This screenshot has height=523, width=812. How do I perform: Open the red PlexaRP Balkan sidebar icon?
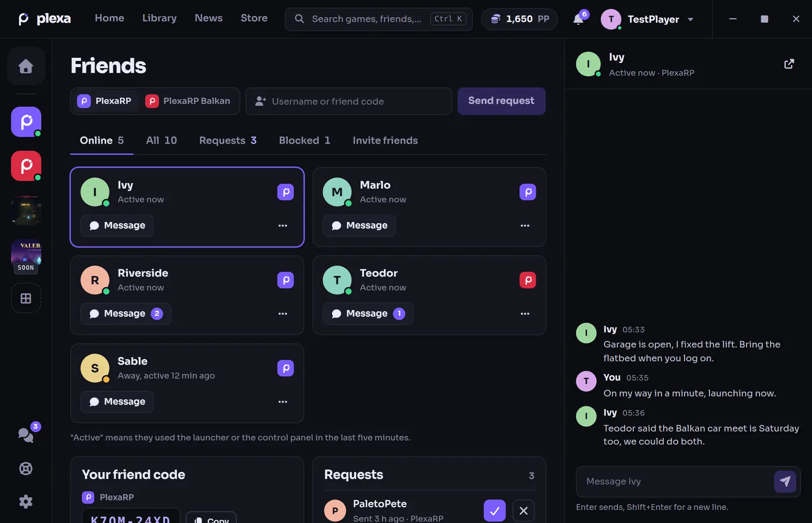pos(26,166)
